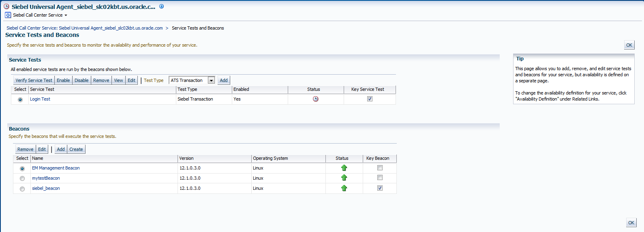The image size is (644, 232).
Task: Open the Login Test link
Action: (40, 99)
